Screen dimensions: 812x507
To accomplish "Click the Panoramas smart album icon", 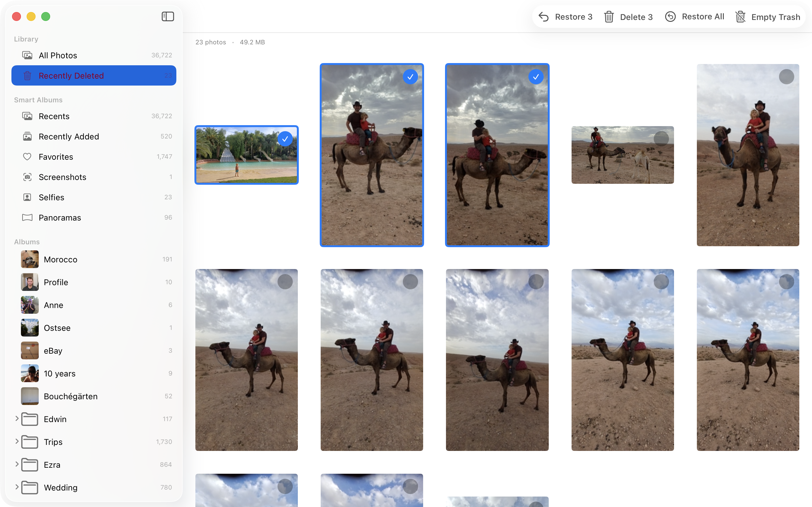I will (28, 217).
